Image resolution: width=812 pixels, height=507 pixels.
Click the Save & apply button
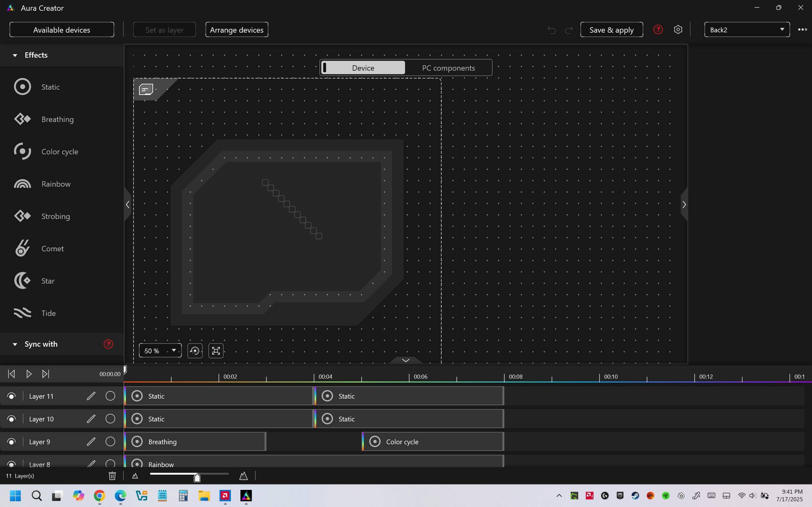point(611,30)
